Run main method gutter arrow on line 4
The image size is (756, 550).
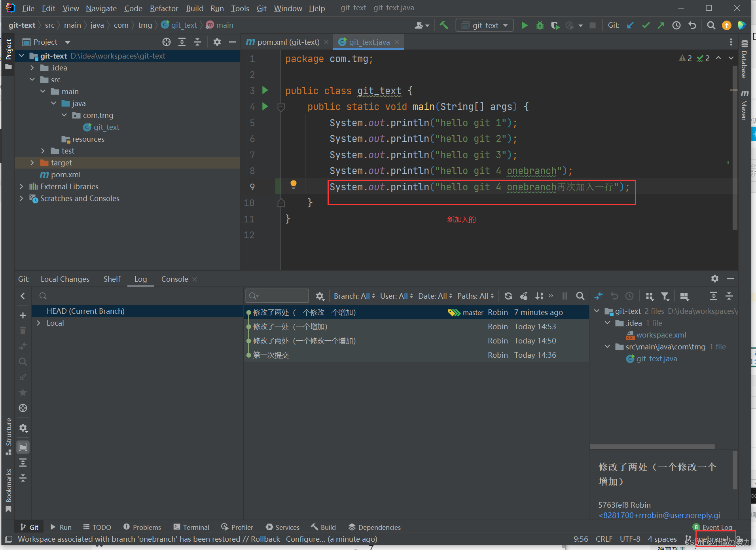tap(265, 106)
